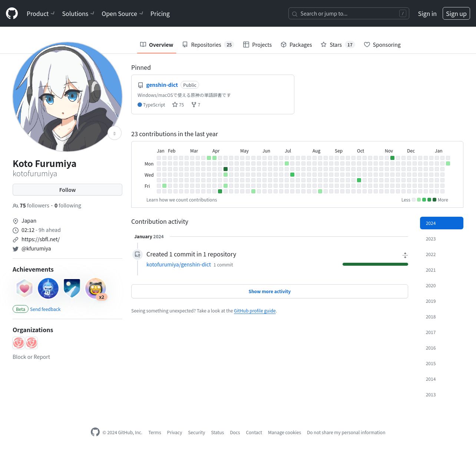Show contributions for 2017
The image size is (476, 452).
pyautogui.click(x=442, y=332)
